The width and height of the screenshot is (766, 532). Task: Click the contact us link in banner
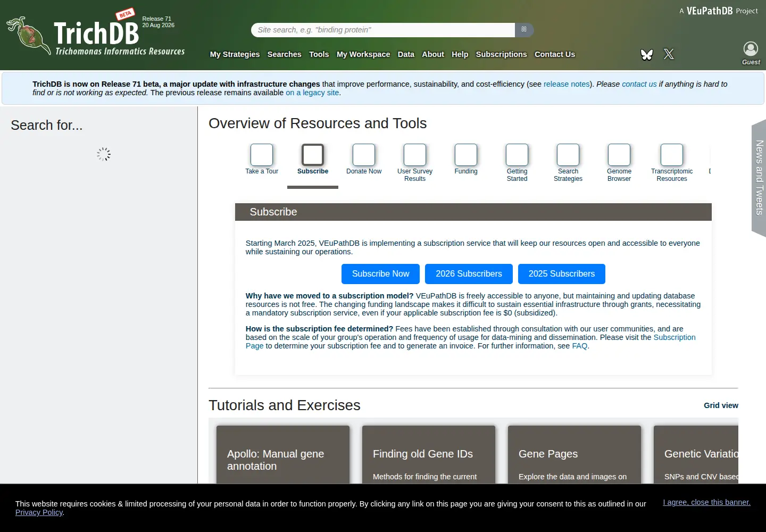coord(639,84)
